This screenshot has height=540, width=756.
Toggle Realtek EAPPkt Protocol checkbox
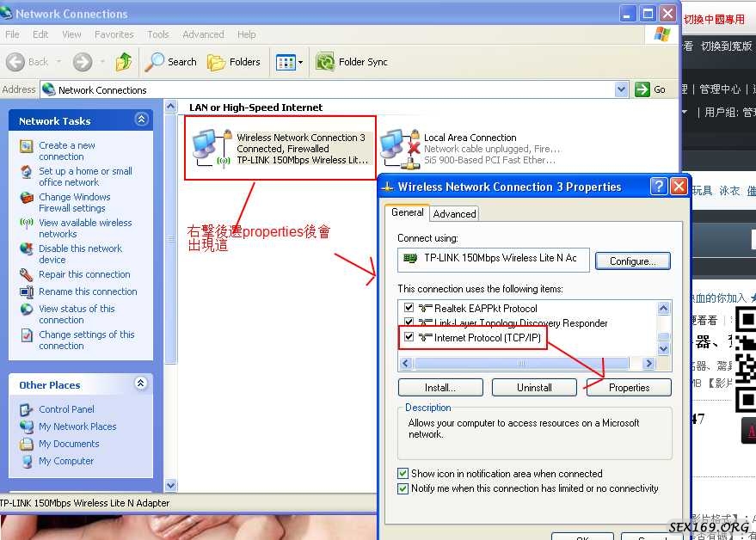pos(409,307)
